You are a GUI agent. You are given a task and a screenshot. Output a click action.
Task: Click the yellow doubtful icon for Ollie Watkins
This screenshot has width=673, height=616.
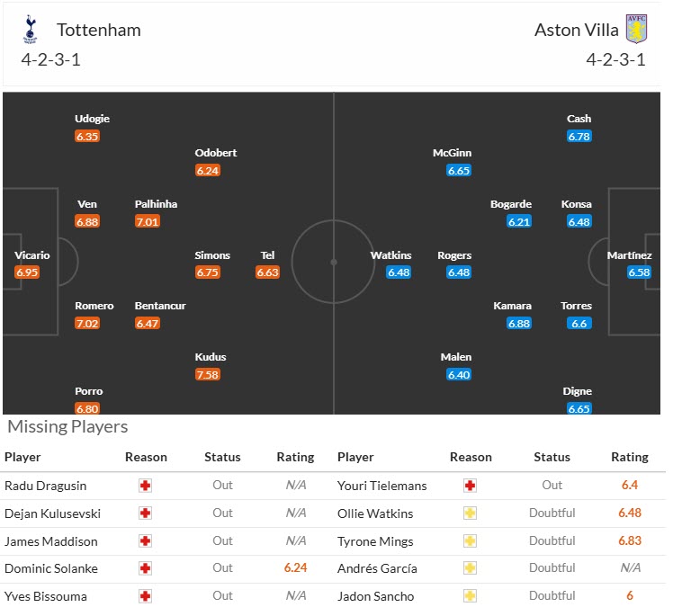coord(470,513)
